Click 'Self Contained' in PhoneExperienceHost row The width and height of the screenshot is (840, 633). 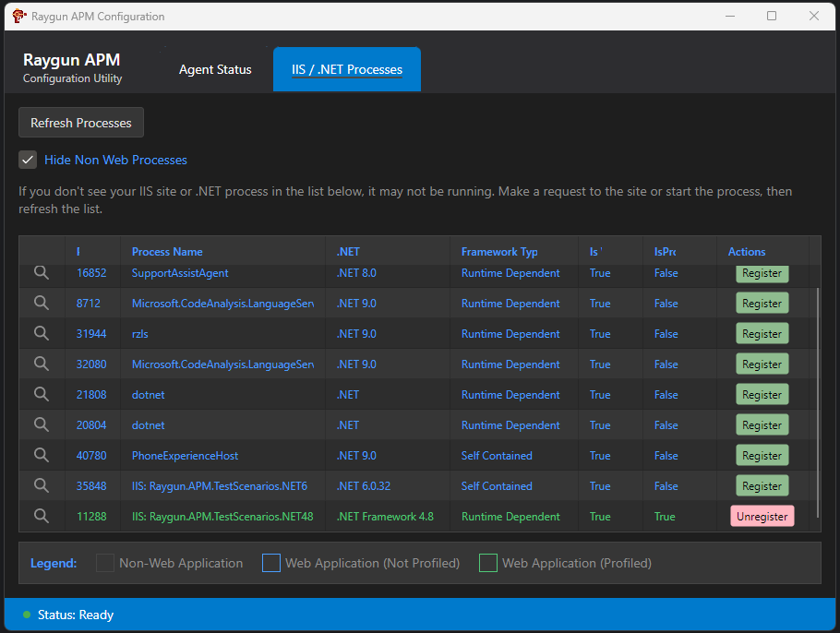pyautogui.click(x=497, y=456)
